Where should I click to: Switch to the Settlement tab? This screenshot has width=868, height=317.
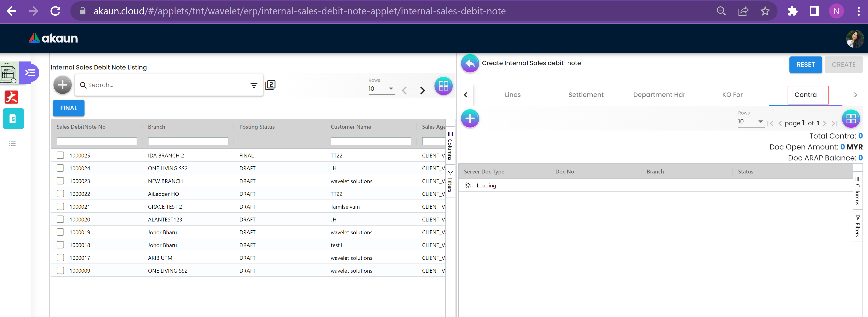[x=586, y=95]
